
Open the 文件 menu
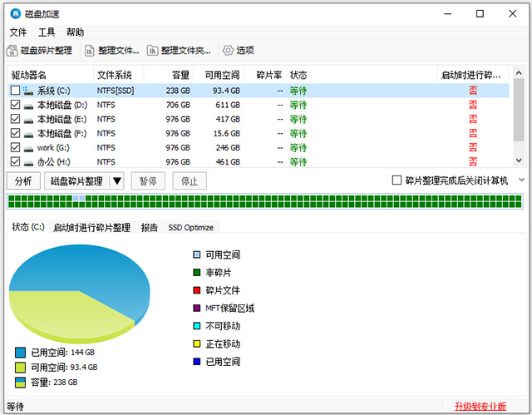coord(18,32)
